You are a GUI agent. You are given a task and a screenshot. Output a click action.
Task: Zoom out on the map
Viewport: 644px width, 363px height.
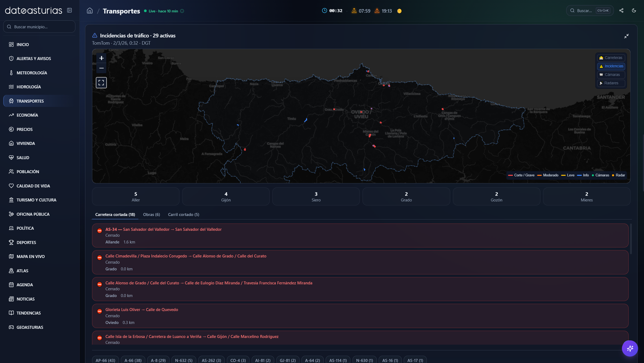click(x=101, y=68)
